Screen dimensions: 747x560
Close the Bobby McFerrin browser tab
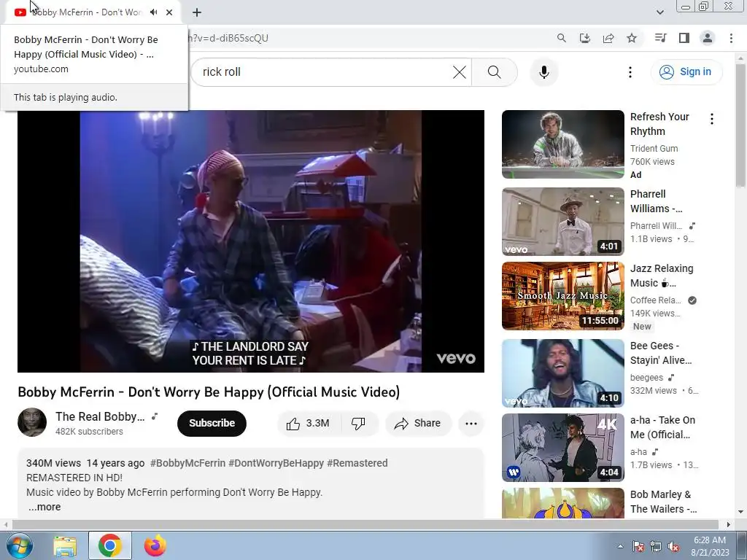[169, 12]
